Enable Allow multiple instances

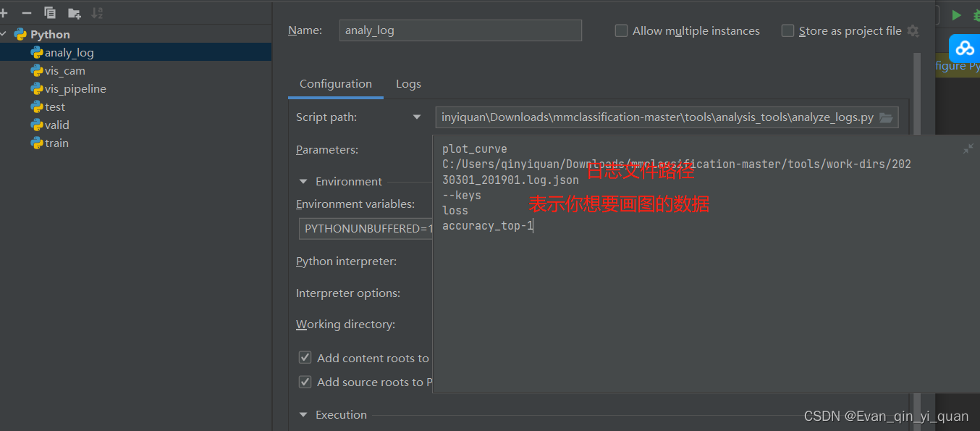(x=621, y=30)
